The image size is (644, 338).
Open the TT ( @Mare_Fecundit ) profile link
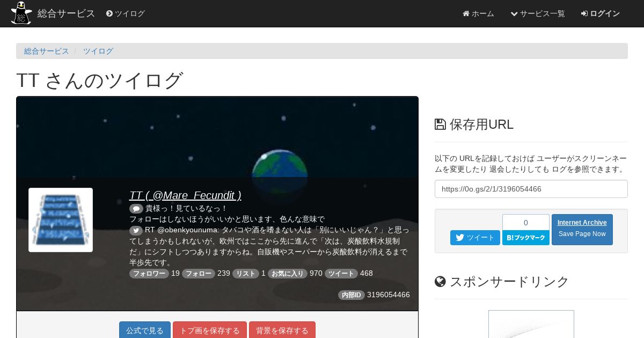click(185, 195)
